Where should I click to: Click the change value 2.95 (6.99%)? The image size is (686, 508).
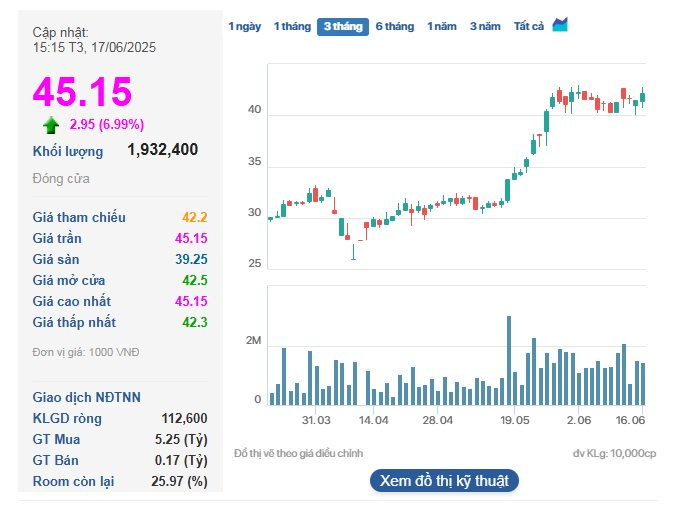(x=107, y=124)
